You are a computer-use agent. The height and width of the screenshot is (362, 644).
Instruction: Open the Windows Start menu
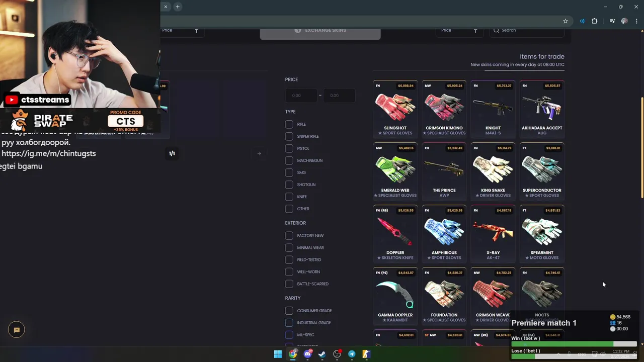point(278,354)
